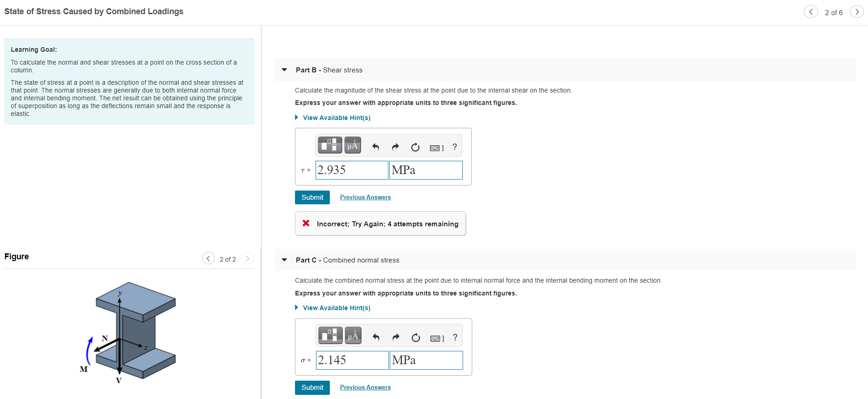Undo the last edit in Part B
Image resolution: width=868 pixels, height=399 pixels.
tap(376, 147)
